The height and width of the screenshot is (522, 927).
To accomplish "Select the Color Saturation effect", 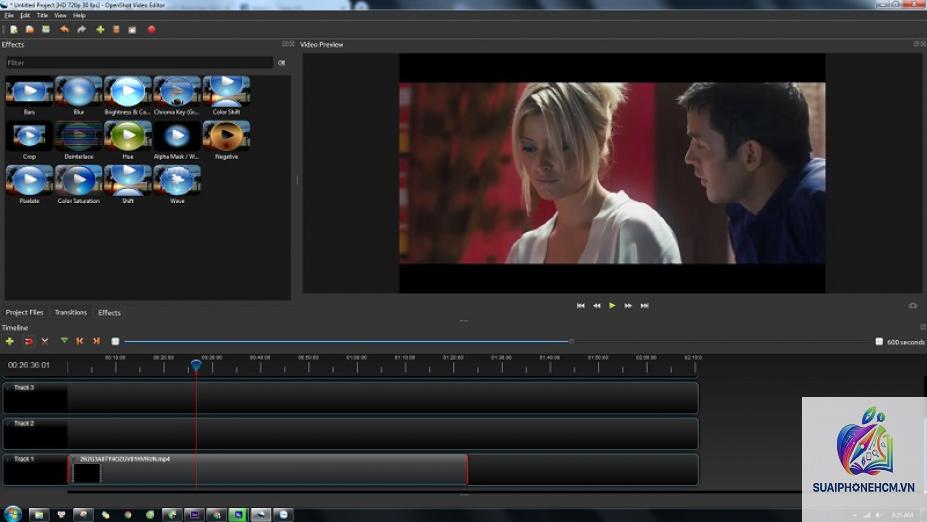I will pyautogui.click(x=79, y=184).
